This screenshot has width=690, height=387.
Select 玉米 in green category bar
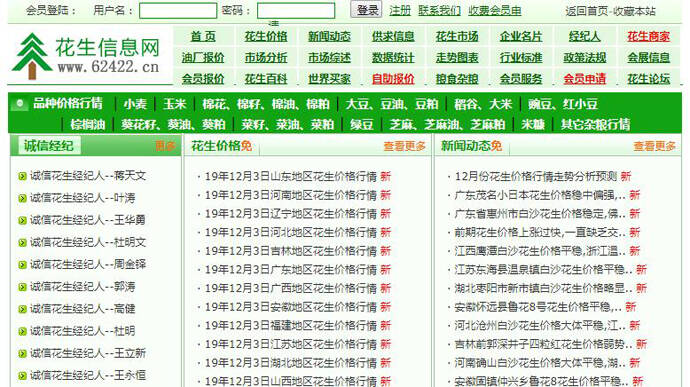[x=175, y=104]
